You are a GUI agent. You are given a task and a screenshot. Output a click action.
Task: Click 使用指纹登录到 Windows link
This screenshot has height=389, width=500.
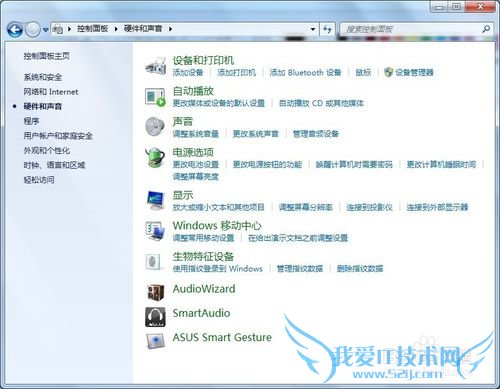click(x=218, y=269)
